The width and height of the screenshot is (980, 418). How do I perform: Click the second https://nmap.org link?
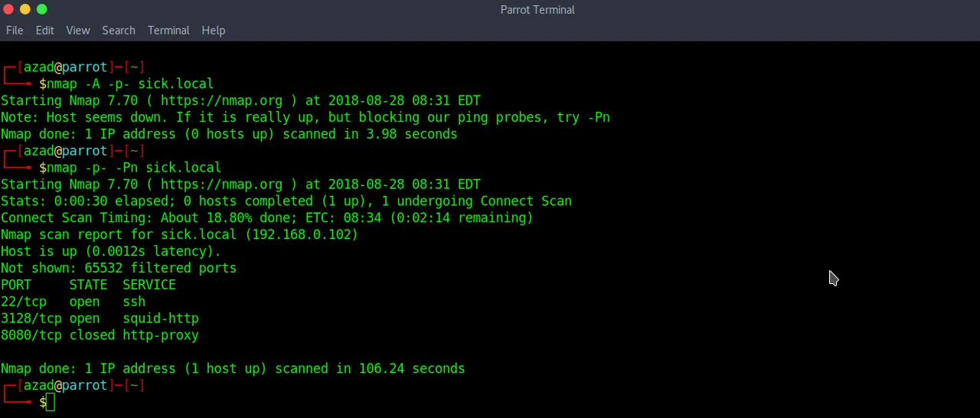pyautogui.click(x=221, y=184)
